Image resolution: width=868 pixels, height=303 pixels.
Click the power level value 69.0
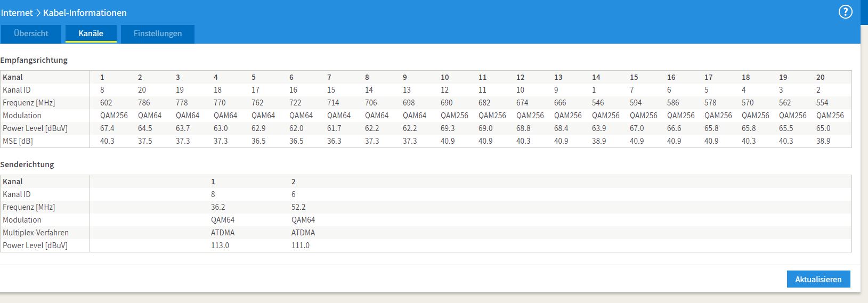[x=485, y=128]
